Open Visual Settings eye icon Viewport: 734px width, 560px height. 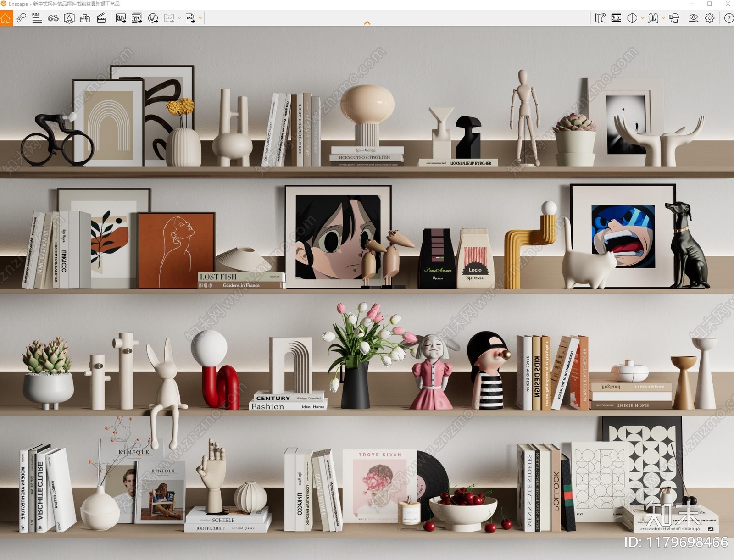tap(694, 18)
